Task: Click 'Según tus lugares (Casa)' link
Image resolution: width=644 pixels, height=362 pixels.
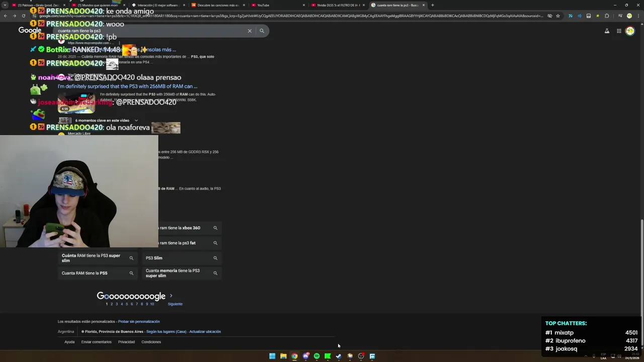Action: pos(166,332)
